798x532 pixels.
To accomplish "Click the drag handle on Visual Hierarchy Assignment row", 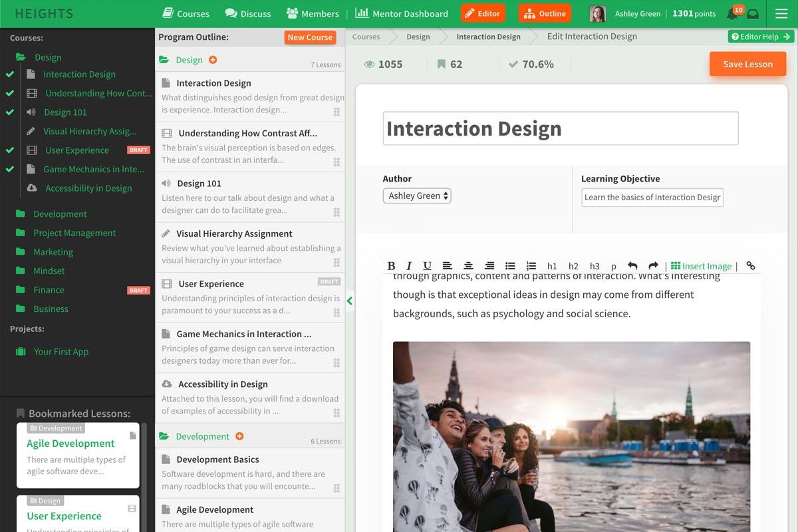I will (336, 263).
